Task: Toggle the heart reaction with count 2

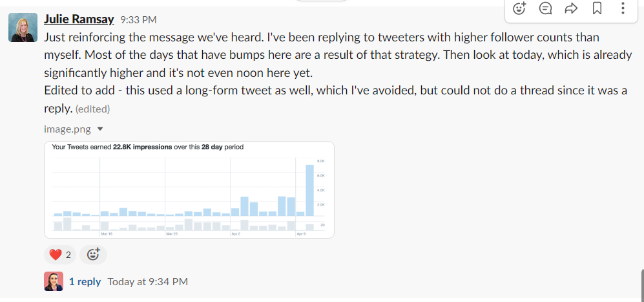Action: pyautogui.click(x=60, y=254)
